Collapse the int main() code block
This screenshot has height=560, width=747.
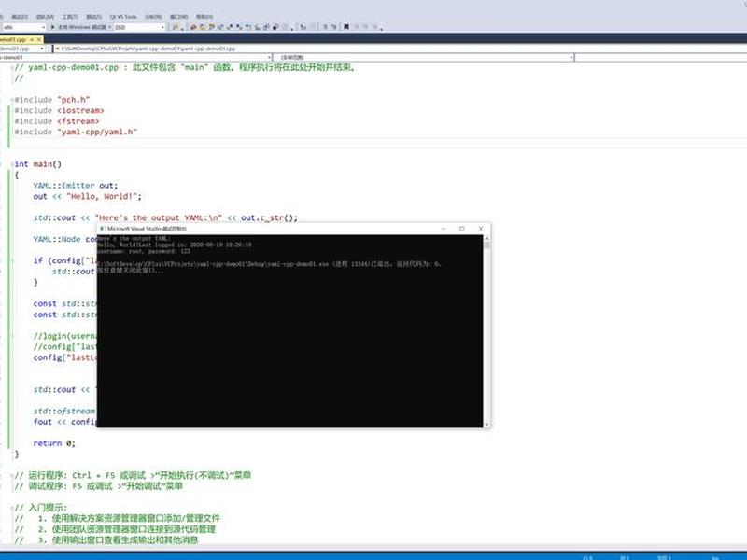click(12, 164)
